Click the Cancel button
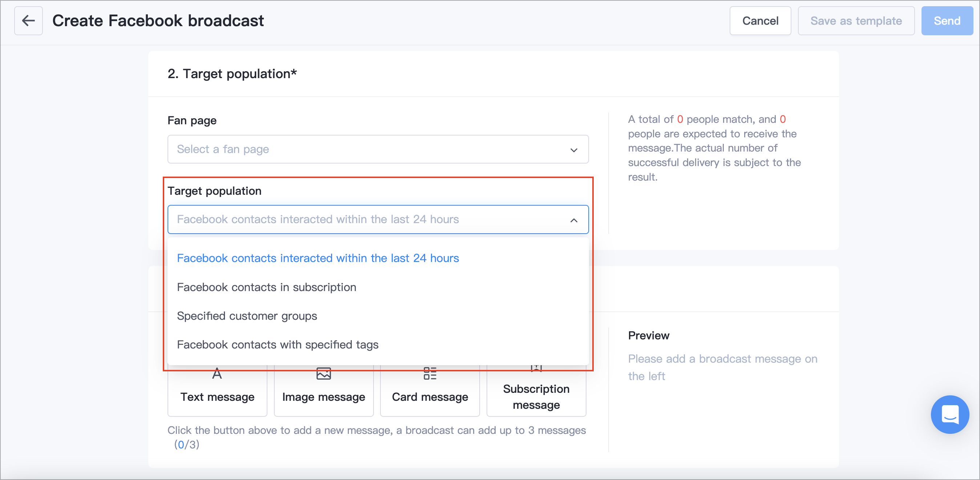980x480 pixels. coord(760,21)
